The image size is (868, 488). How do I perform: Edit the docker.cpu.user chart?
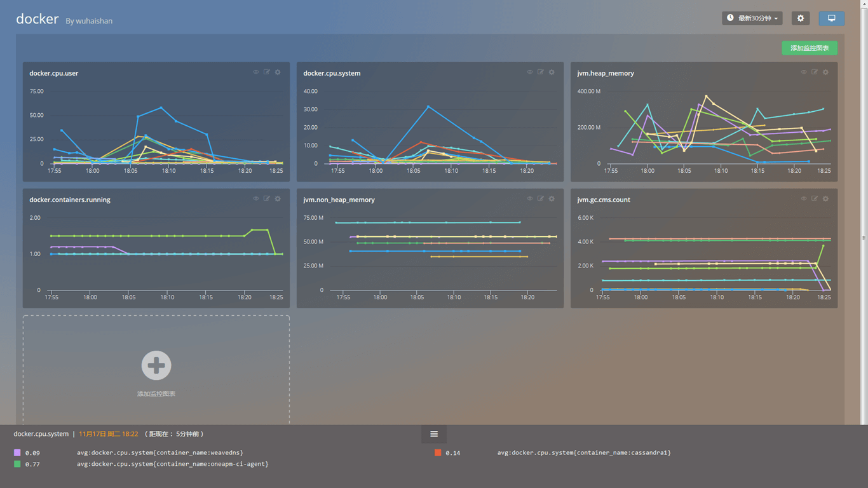click(x=267, y=72)
